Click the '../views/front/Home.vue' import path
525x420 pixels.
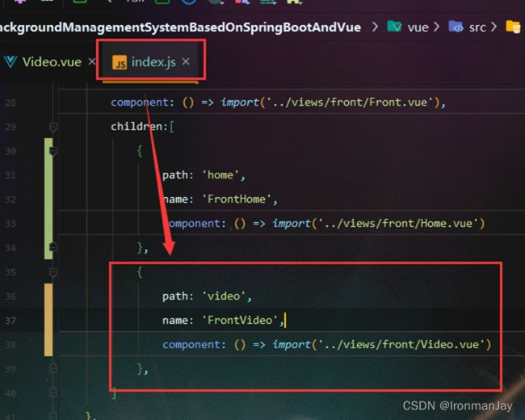tap(398, 223)
